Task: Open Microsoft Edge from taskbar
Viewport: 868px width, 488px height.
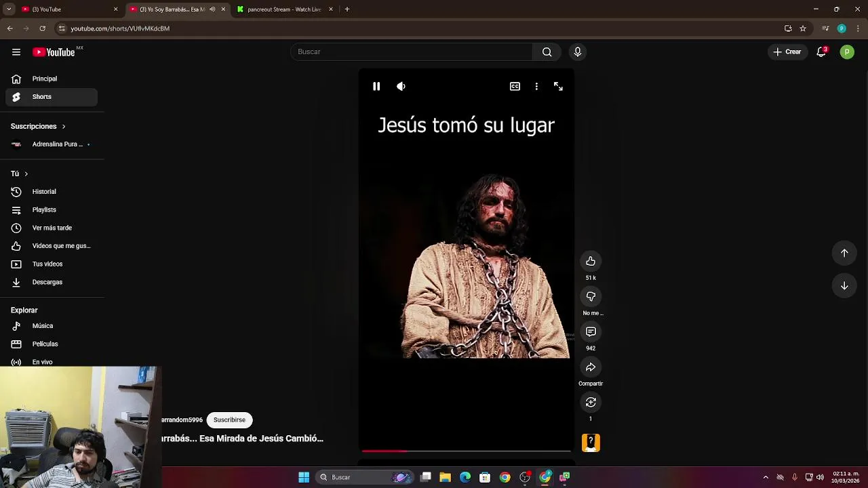Action: tap(465, 477)
